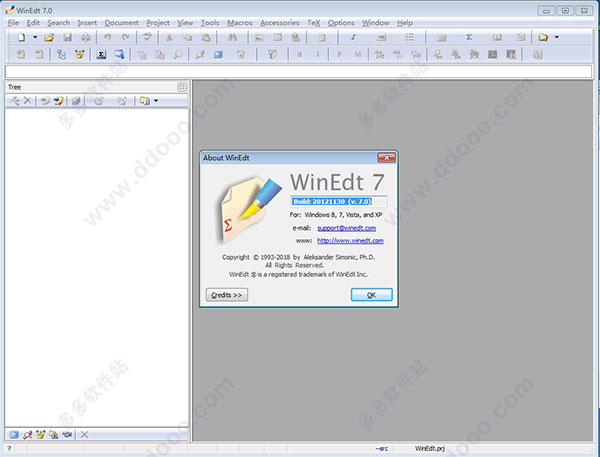Open the File menu
Image resolution: width=600 pixels, height=457 pixels.
click(13, 23)
